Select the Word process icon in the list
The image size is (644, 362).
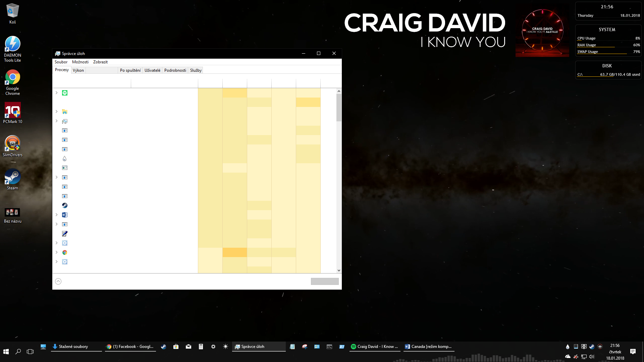[65, 215]
